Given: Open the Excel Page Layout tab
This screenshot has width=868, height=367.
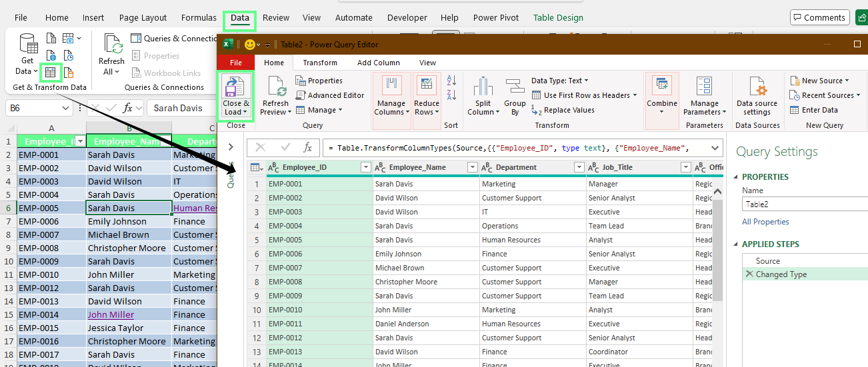Looking at the screenshot, I should click(143, 18).
